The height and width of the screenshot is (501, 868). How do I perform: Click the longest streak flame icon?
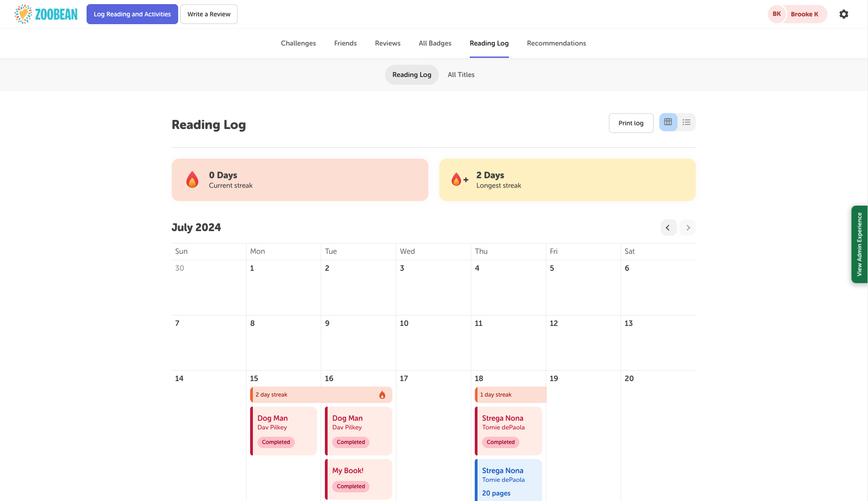(459, 180)
